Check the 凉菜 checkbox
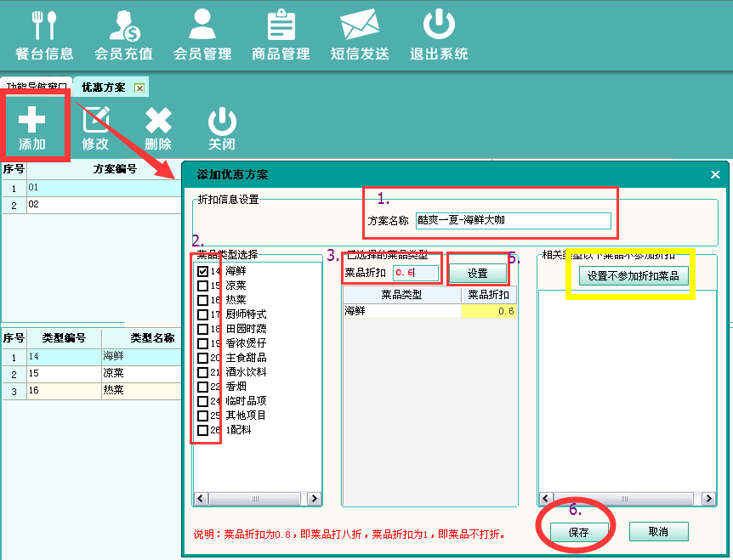The image size is (733, 560). (x=202, y=286)
